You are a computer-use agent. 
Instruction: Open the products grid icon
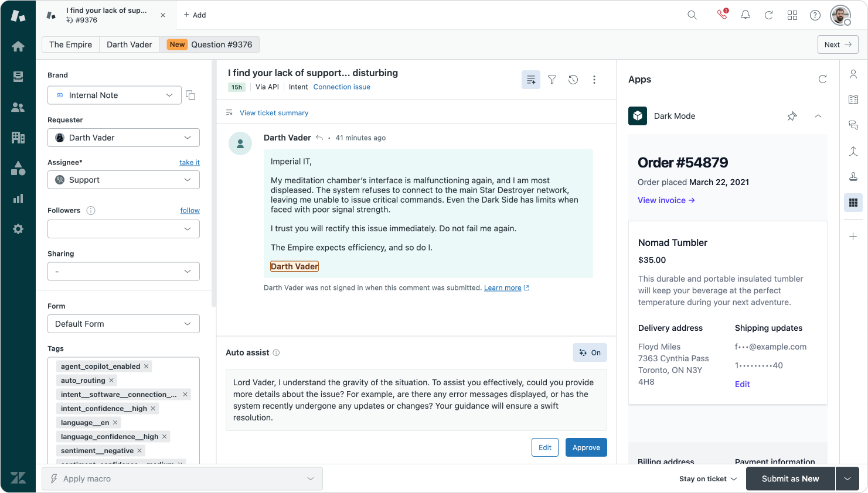click(792, 15)
